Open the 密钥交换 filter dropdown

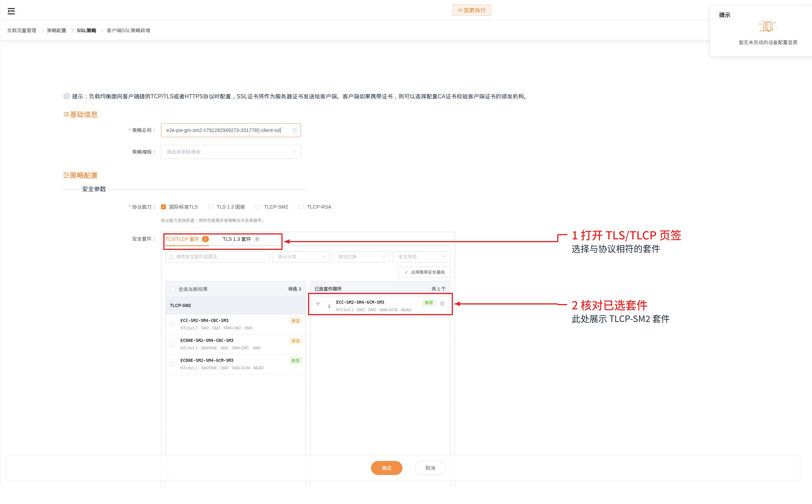tap(361, 257)
